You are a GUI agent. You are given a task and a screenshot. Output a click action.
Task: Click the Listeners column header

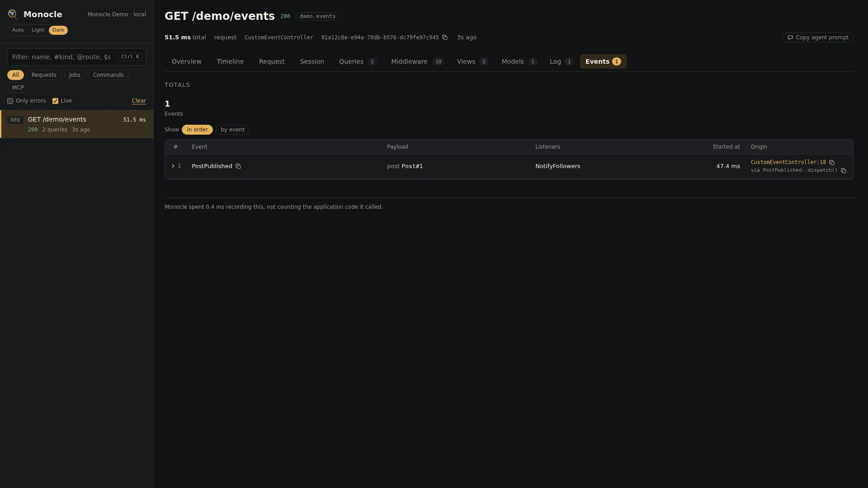point(547,147)
